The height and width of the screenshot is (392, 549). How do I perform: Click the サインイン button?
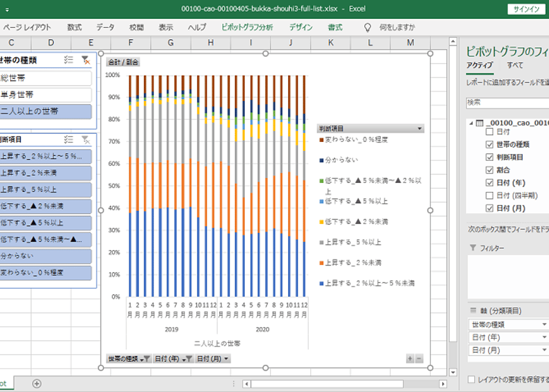click(x=526, y=10)
